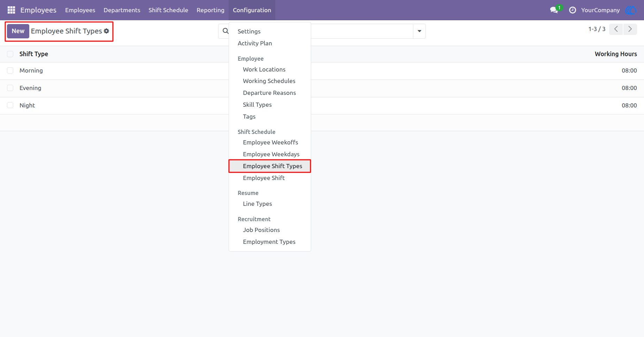
Task: Open Job Positions menu entry
Action: (x=270, y=230)
